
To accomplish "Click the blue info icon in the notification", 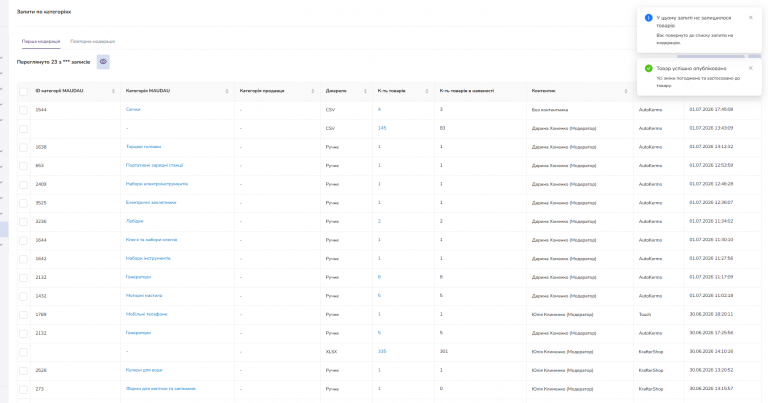I will 648,18.
